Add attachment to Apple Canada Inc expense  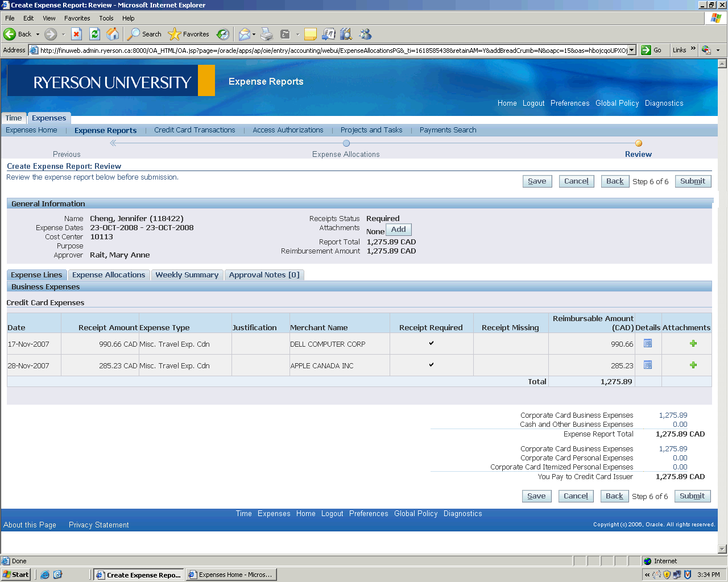pos(693,365)
